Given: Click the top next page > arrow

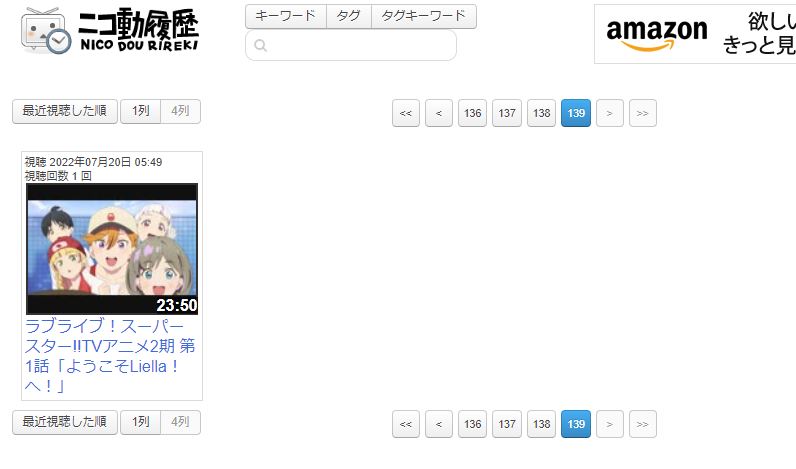Looking at the screenshot, I should (x=609, y=113).
